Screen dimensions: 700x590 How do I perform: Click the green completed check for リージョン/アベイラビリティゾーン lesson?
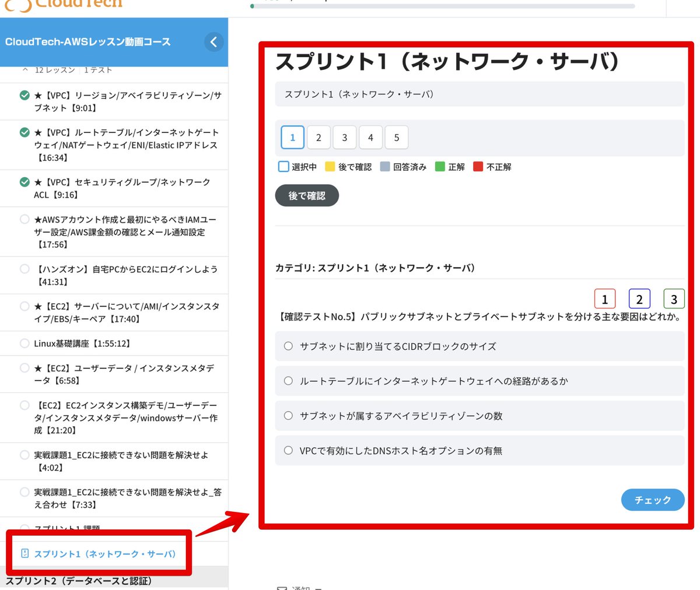coord(24,95)
